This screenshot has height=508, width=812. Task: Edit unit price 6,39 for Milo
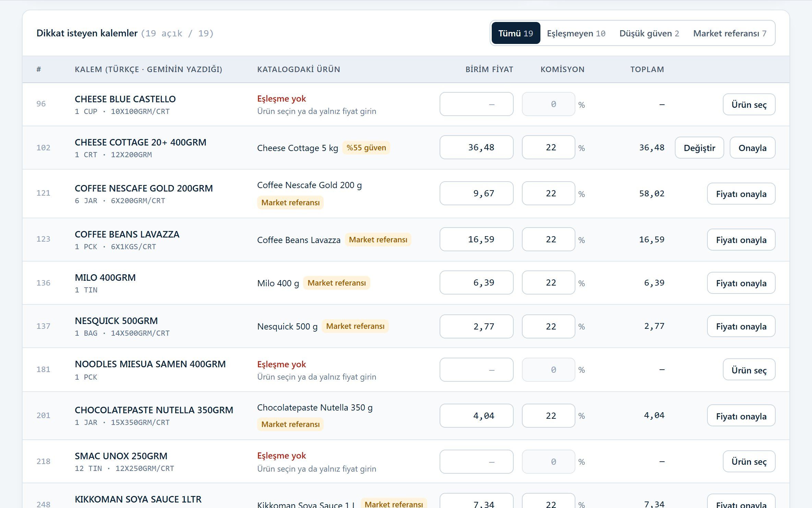(x=477, y=282)
